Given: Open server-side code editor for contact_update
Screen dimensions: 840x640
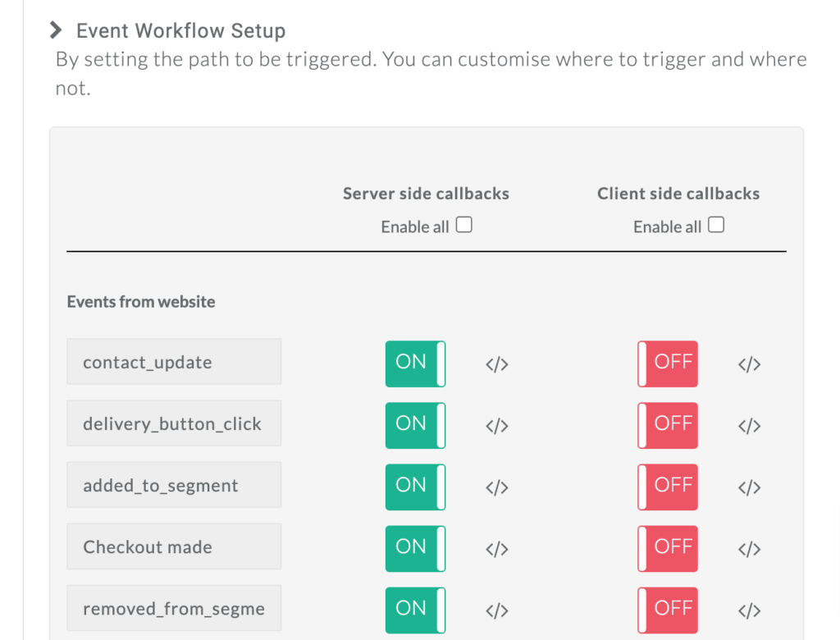Looking at the screenshot, I should point(497,364).
